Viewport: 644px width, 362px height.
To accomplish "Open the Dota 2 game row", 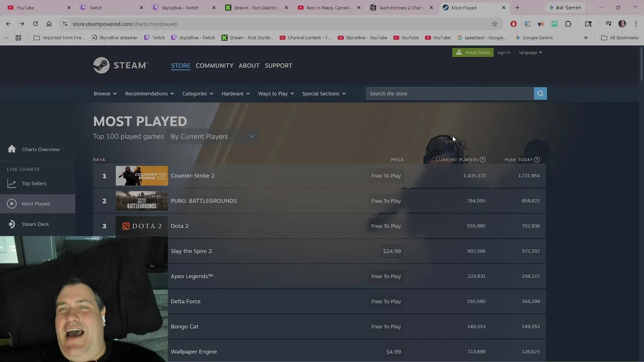I will click(x=319, y=226).
